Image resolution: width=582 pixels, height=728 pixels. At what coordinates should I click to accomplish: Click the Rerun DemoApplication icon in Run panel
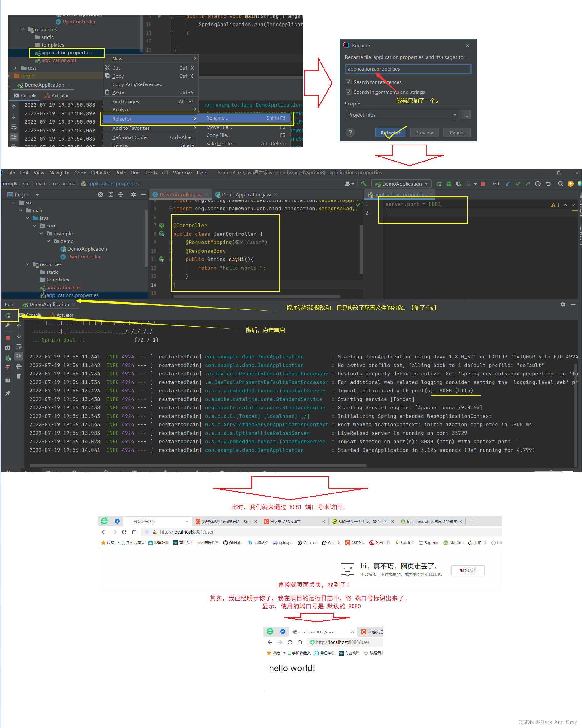[x=8, y=315]
